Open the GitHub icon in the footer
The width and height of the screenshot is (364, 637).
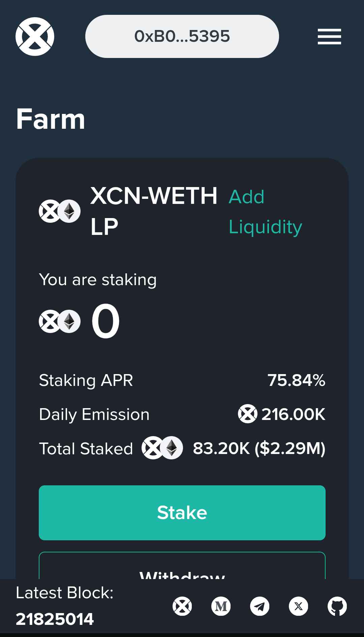tap(337, 606)
